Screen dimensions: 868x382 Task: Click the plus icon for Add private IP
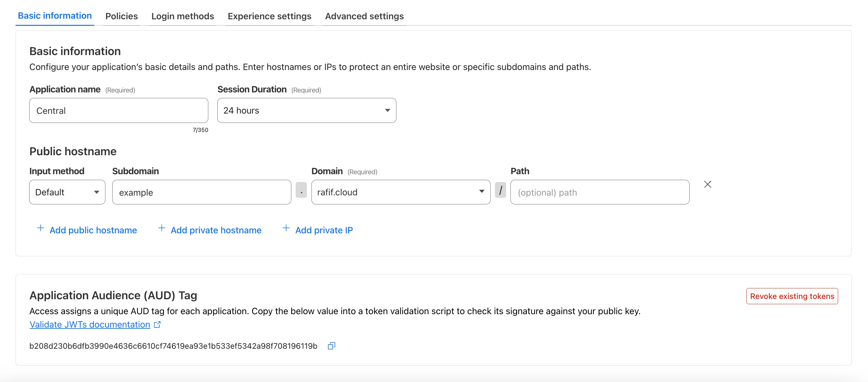(286, 228)
